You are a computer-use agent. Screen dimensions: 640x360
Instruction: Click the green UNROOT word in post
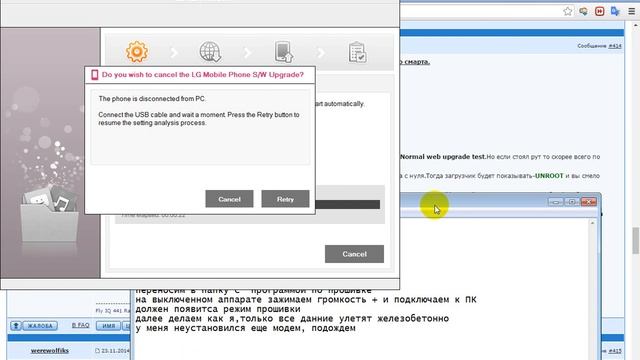pyautogui.click(x=549, y=176)
